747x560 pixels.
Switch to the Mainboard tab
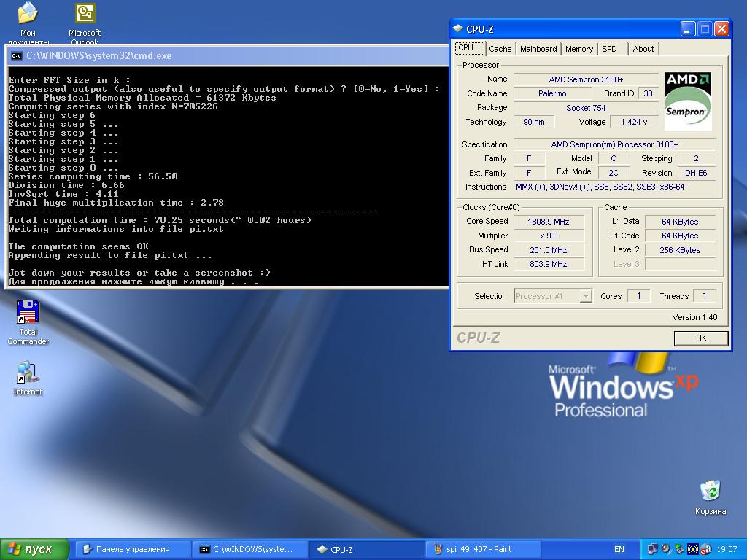point(538,49)
